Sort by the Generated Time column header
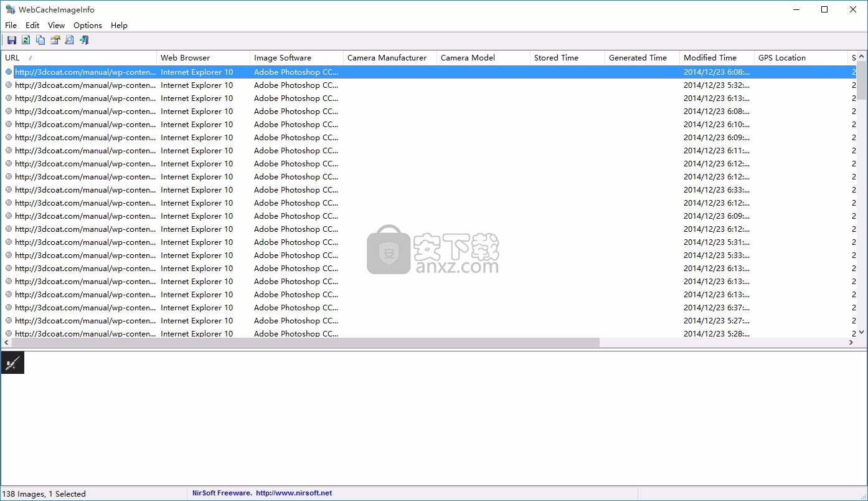Viewport: 868px width, 501px height. (643, 58)
